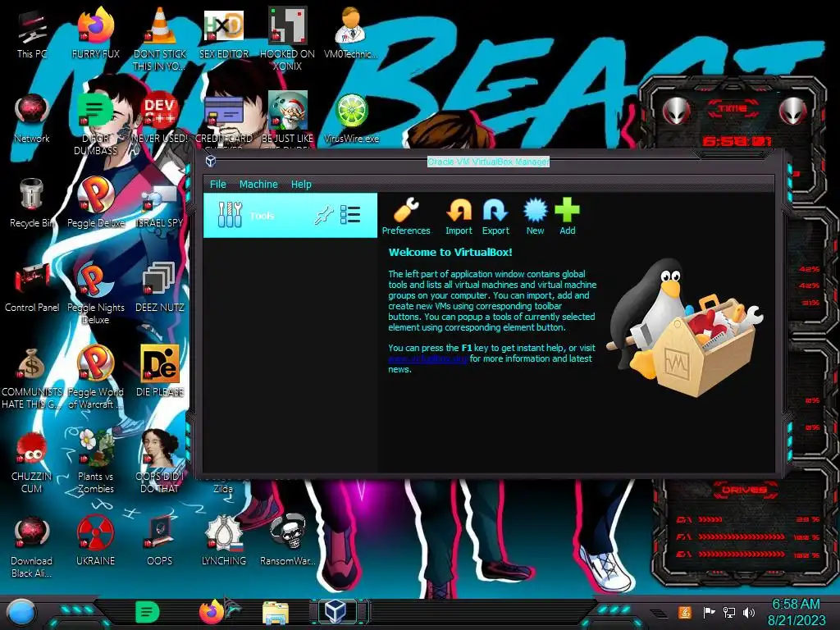Click the pin icon beside Tools
Viewport: 840px width, 630px height.
pyautogui.click(x=323, y=216)
